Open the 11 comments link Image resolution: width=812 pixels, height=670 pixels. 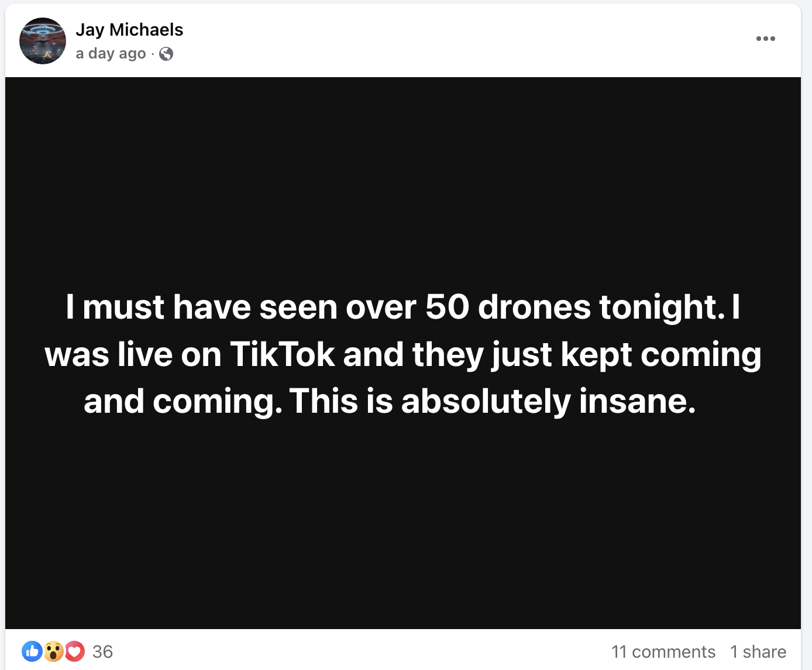663,652
